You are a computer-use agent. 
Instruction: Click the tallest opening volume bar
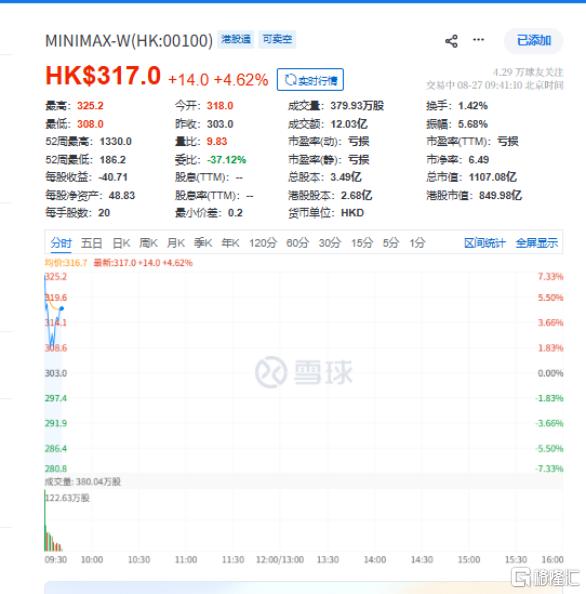click(x=45, y=521)
